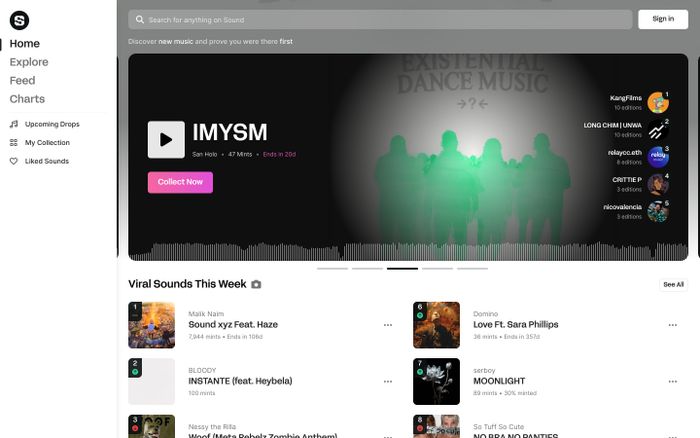Open the Feed page
Screen dimensions: 700x438
[x=22, y=81]
